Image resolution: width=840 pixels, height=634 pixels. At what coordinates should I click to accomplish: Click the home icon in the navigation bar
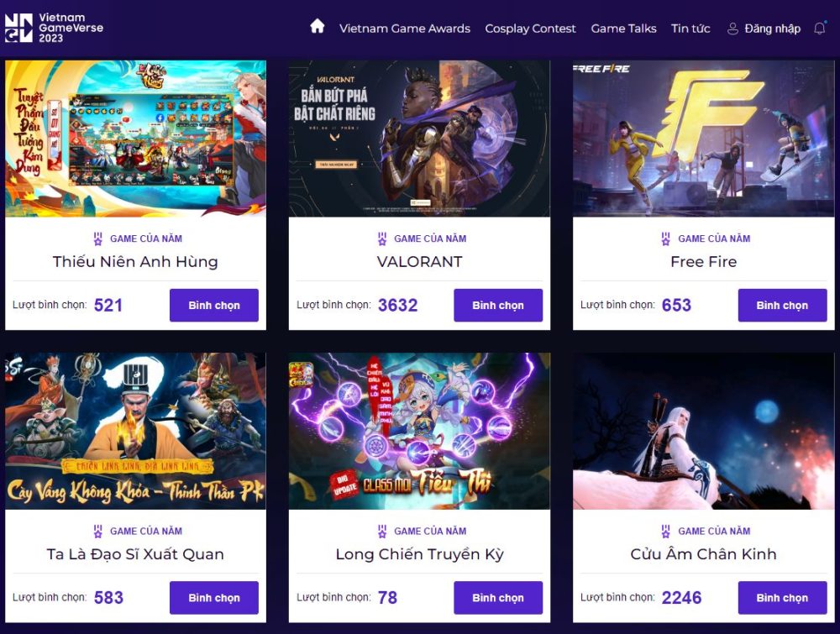coord(317,27)
